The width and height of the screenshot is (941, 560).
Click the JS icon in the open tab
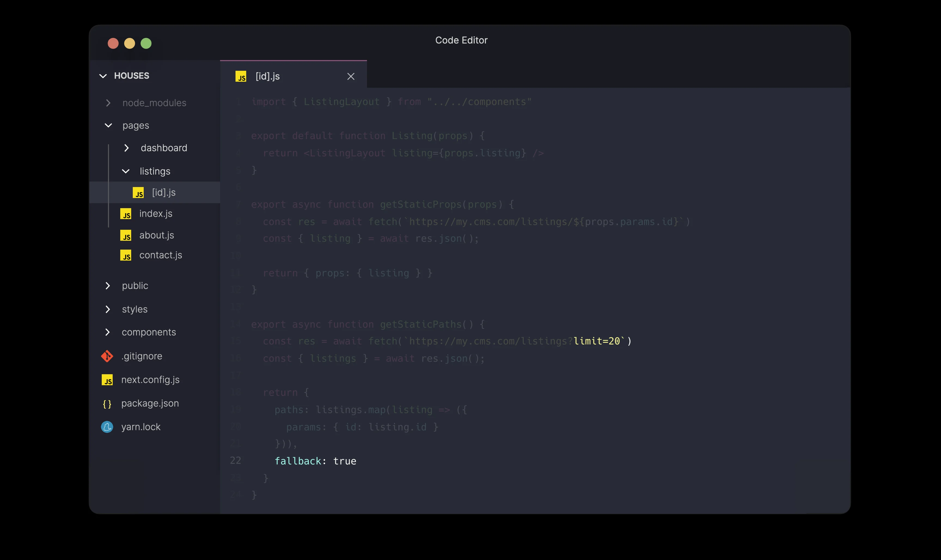point(240,77)
